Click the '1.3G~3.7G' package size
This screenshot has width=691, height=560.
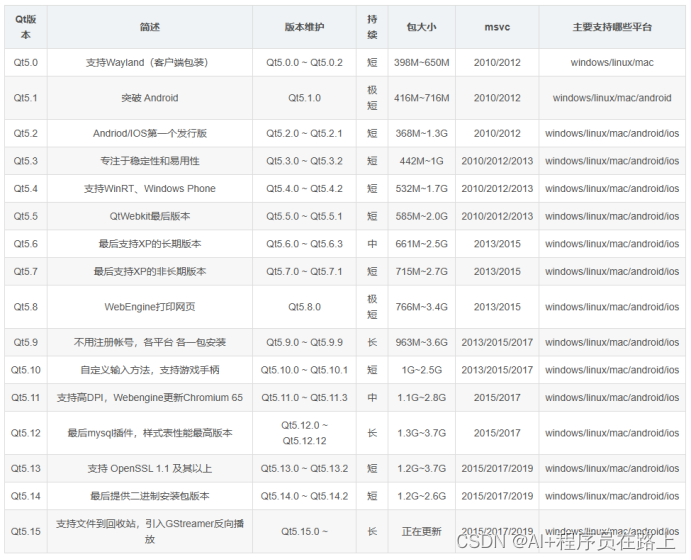(421, 433)
